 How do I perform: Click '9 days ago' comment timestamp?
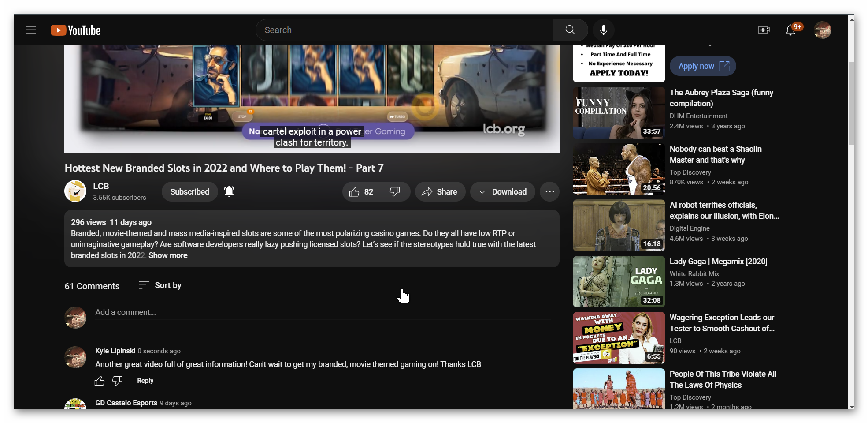[175, 403]
